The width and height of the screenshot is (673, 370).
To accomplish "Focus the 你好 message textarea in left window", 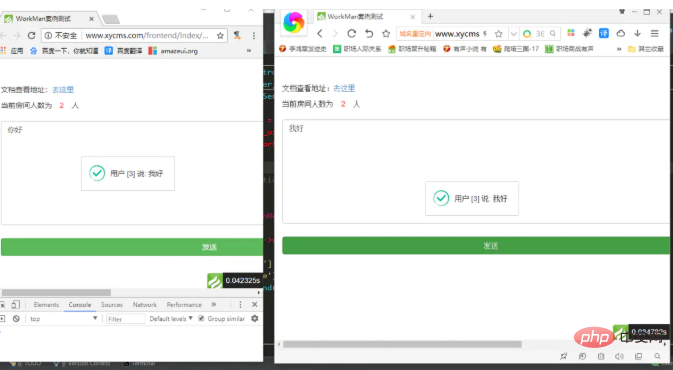I will click(132, 173).
